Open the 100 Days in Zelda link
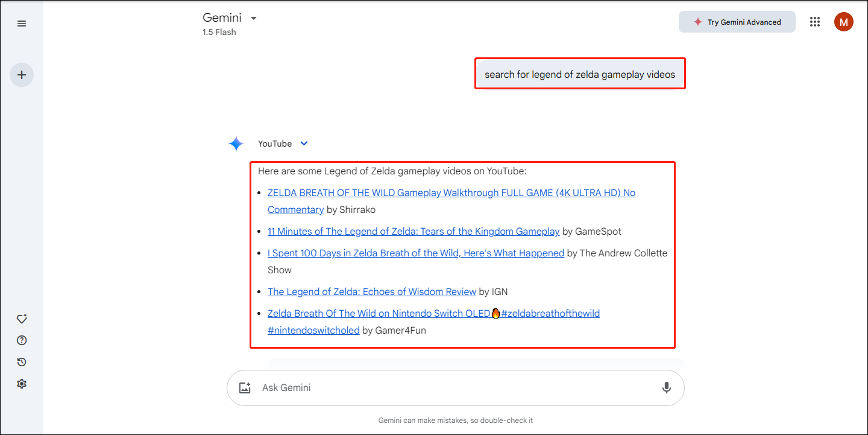This screenshot has height=435, width=868. (416, 253)
